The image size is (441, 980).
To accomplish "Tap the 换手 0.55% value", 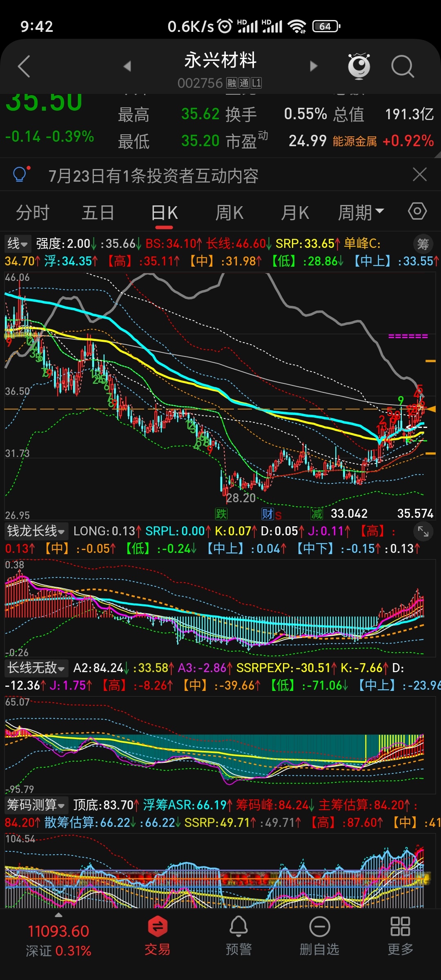I will pyautogui.click(x=305, y=114).
